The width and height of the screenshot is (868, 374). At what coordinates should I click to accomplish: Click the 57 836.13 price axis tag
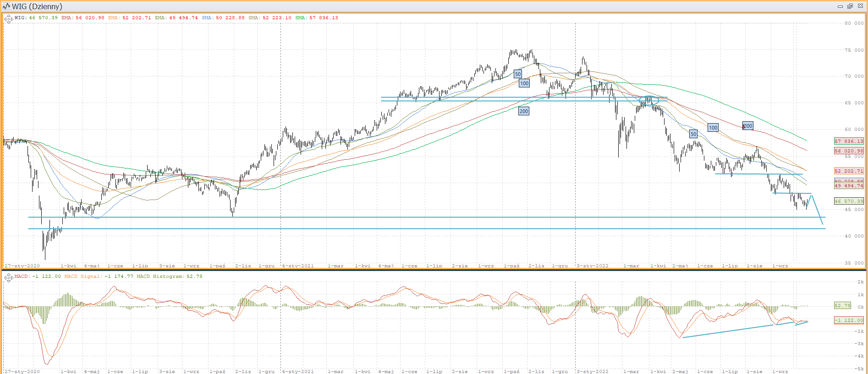click(849, 141)
